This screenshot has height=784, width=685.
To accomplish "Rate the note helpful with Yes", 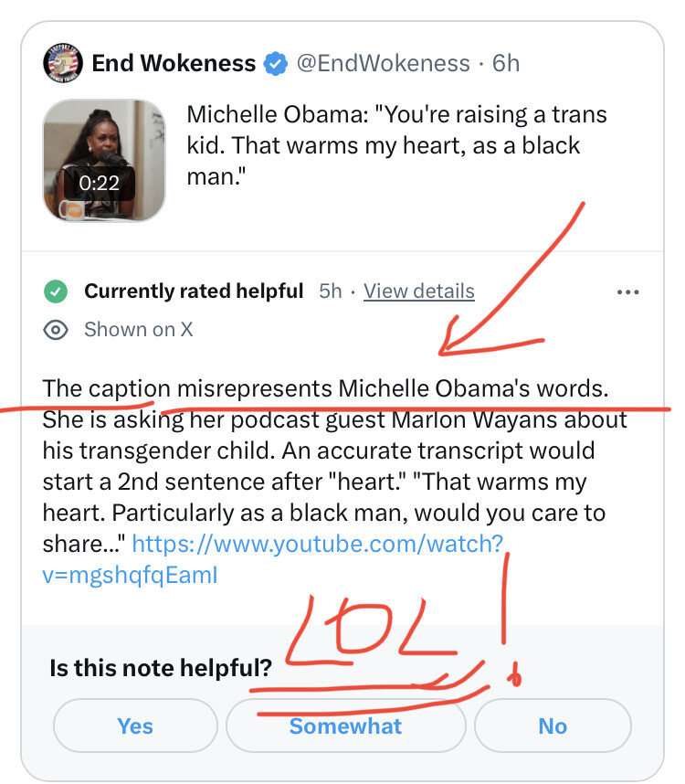I will pyautogui.click(x=135, y=726).
